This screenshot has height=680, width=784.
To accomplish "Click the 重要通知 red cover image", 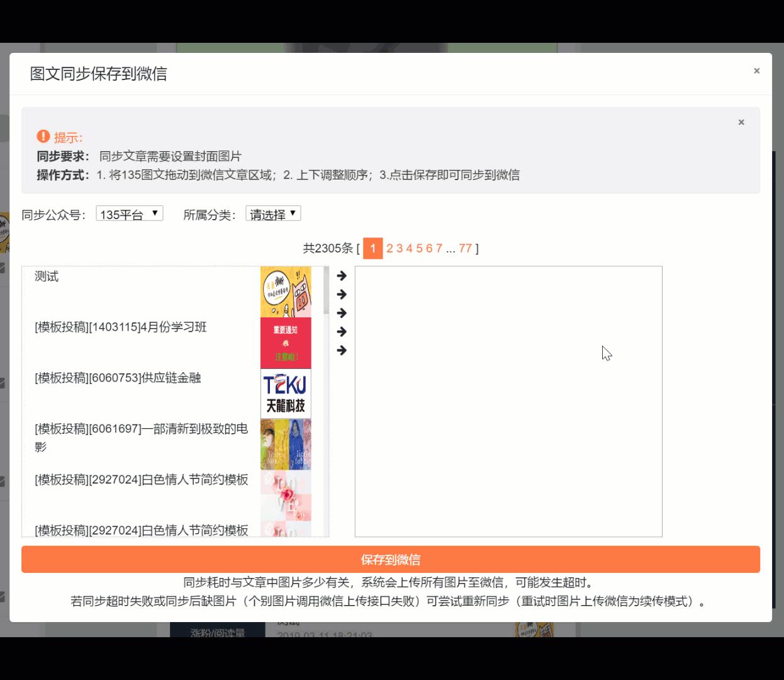I will 286,343.
